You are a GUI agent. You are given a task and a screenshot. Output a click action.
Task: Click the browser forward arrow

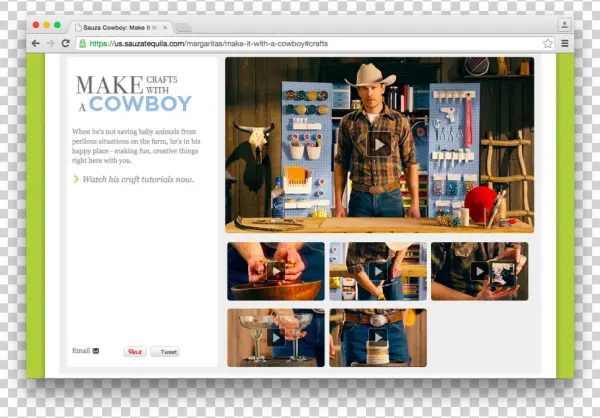[x=50, y=44]
